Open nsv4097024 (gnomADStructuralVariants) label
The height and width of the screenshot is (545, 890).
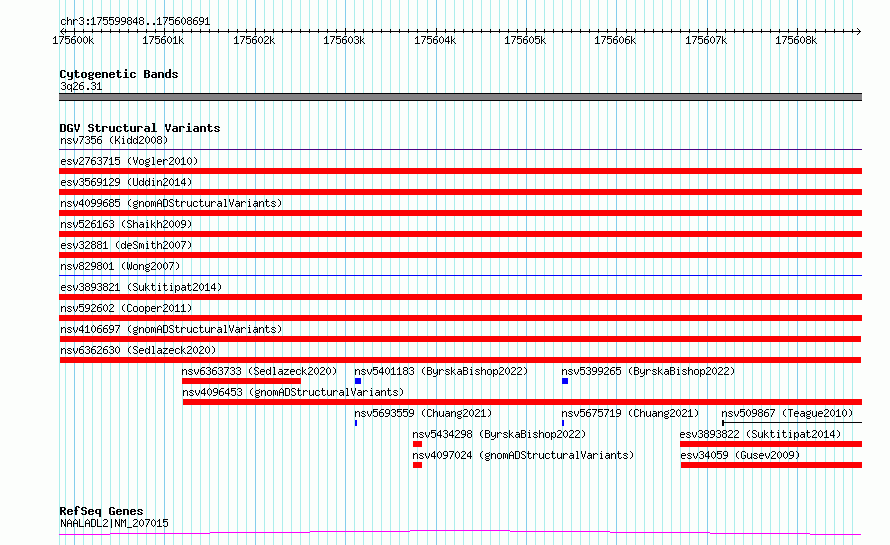click(x=523, y=455)
